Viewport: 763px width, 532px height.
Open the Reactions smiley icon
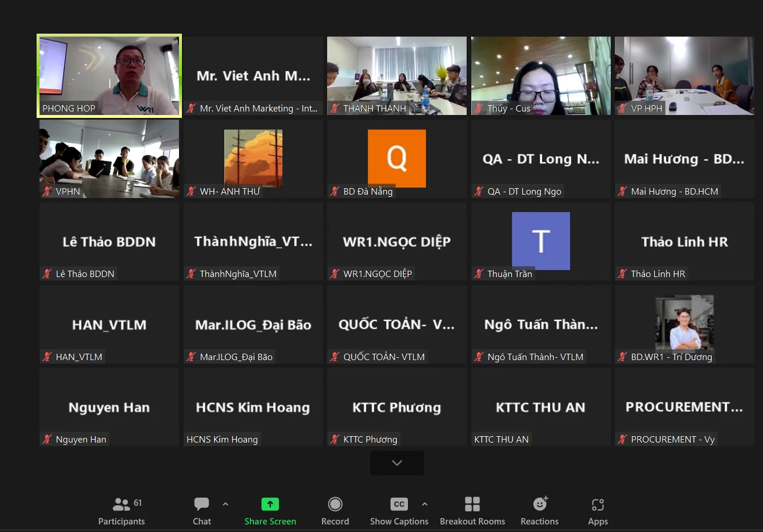point(540,504)
